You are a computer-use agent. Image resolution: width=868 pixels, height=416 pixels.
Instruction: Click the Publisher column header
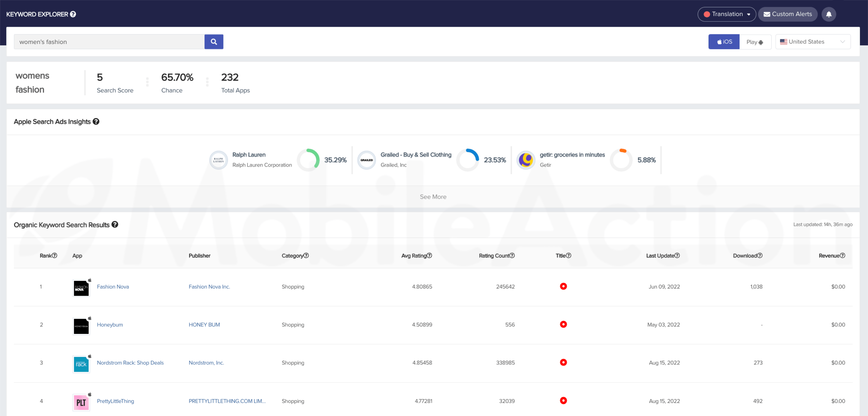(199, 256)
